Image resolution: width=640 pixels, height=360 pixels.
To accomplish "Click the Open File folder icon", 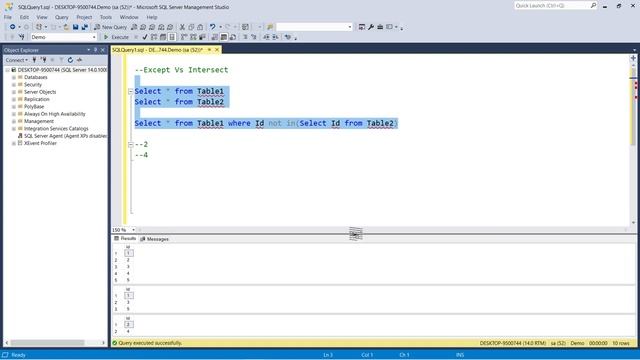I will 66,27.
